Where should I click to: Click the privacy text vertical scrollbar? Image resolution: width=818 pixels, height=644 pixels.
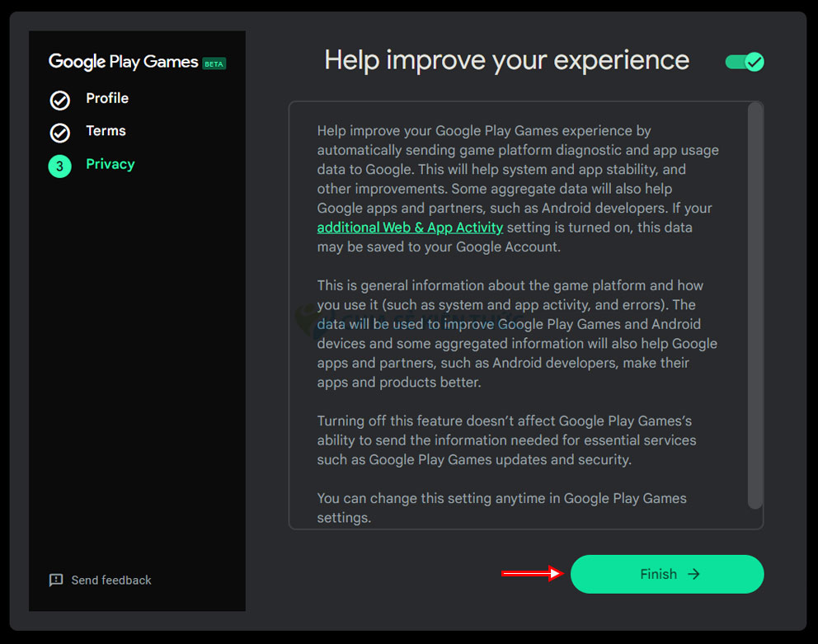pyautogui.click(x=755, y=305)
